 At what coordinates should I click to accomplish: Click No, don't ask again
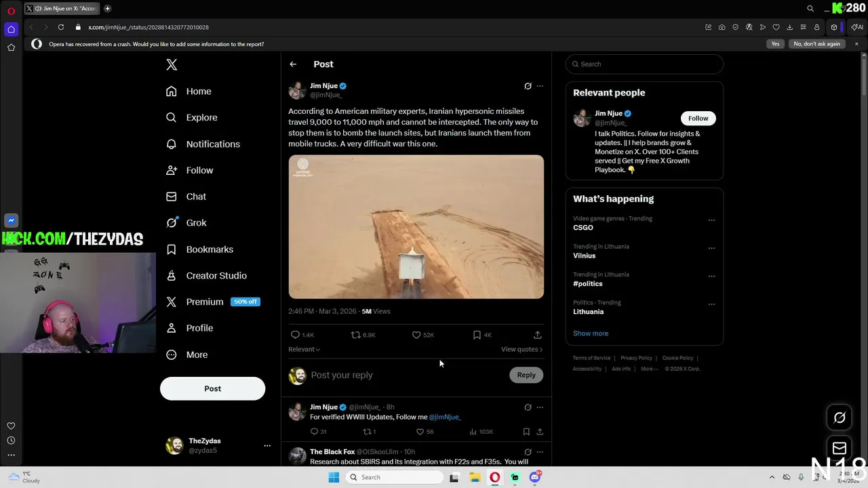click(x=816, y=44)
